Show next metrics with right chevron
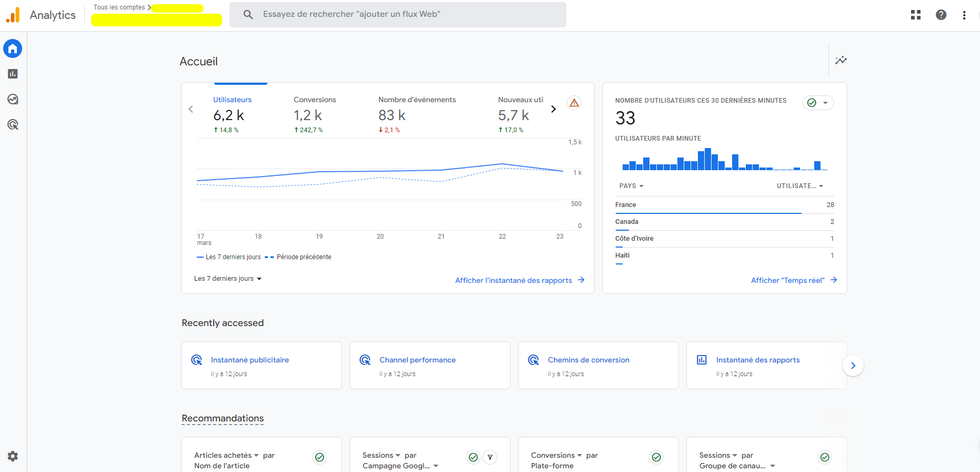 [x=553, y=109]
